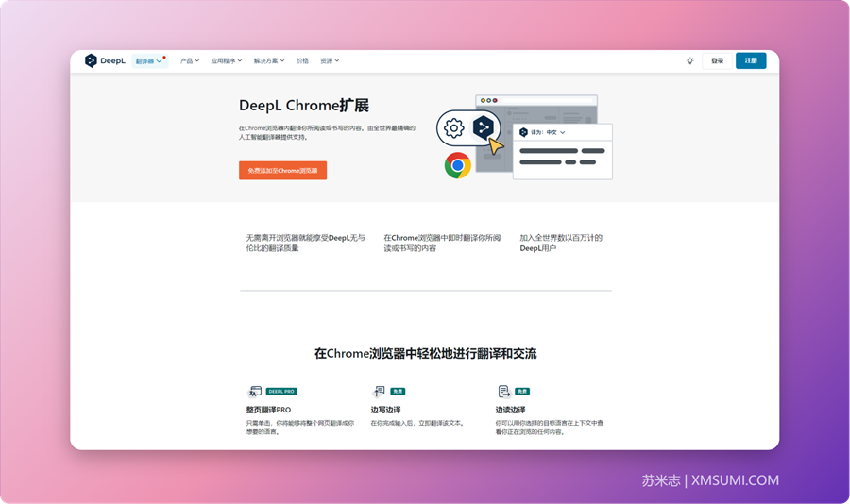Screen dimensions: 850x504
Task: Click the green DEEPL PRO badge
Action: (x=281, y=391)
